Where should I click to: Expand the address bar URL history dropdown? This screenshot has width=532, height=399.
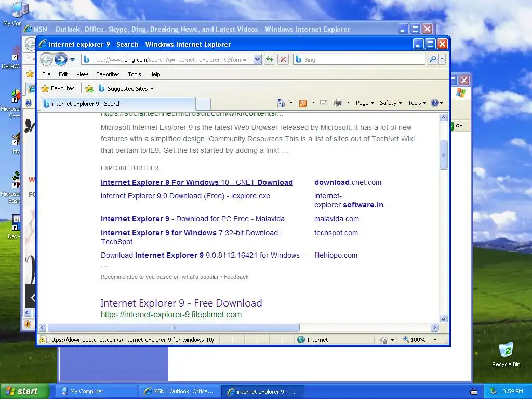coord(258,59)
